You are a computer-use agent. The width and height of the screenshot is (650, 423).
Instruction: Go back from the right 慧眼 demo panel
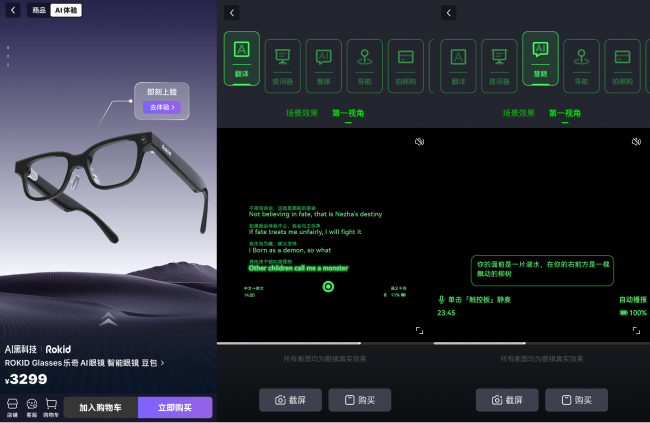449,13
